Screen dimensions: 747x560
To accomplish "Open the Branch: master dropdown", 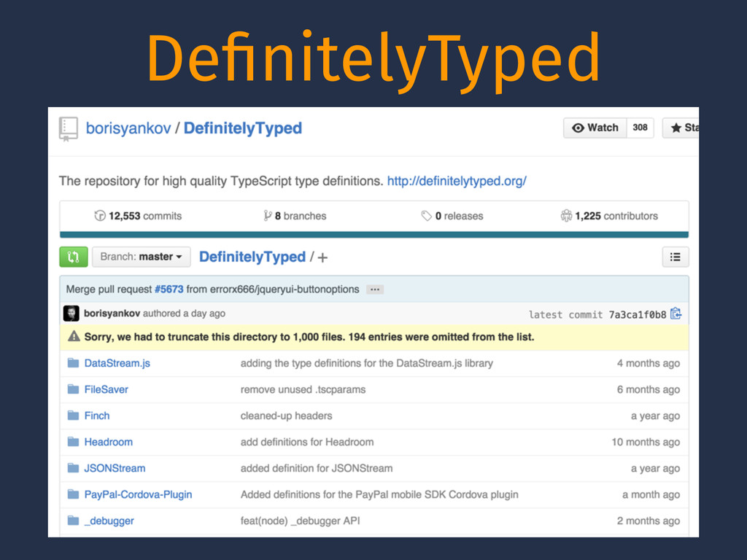I will click(x=141, y=257).
